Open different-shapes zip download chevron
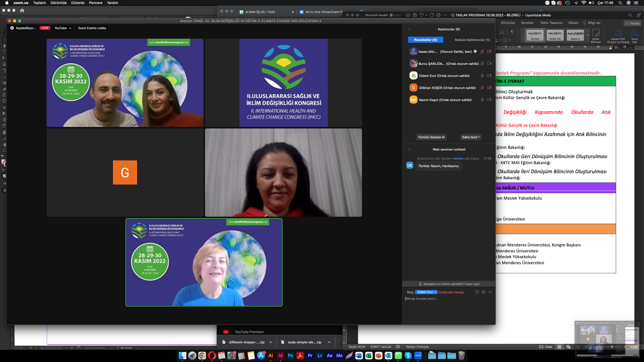Image resolution: width=644 pixels, height=362 pixels. coord(271,342)
